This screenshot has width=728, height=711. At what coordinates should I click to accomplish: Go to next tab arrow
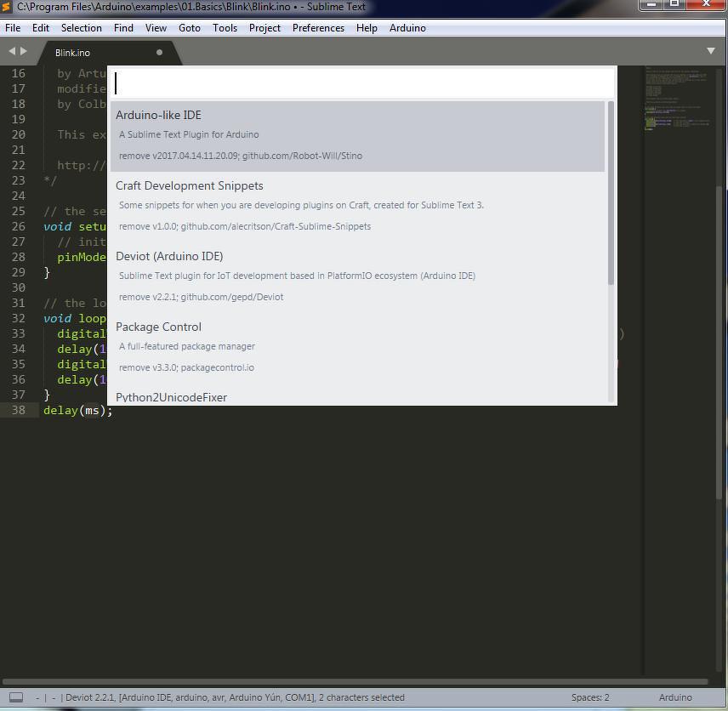pos(24,51)
